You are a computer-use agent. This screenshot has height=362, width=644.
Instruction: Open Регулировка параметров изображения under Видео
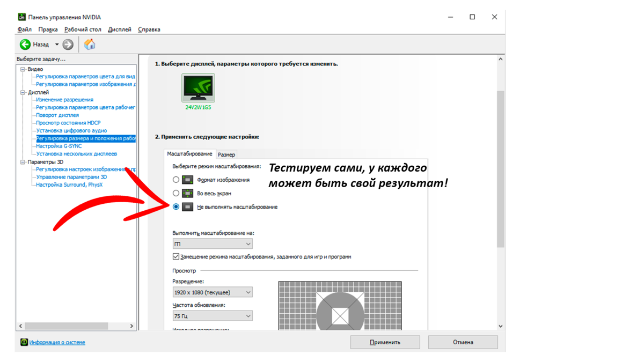click(86, 84)
